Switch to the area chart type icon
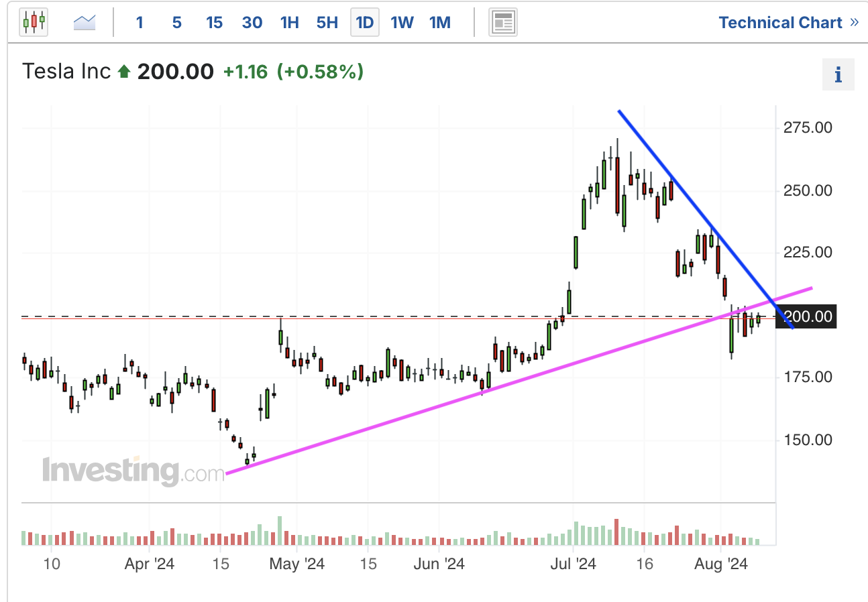Screen dimensions: 868x602 [85, 23]
